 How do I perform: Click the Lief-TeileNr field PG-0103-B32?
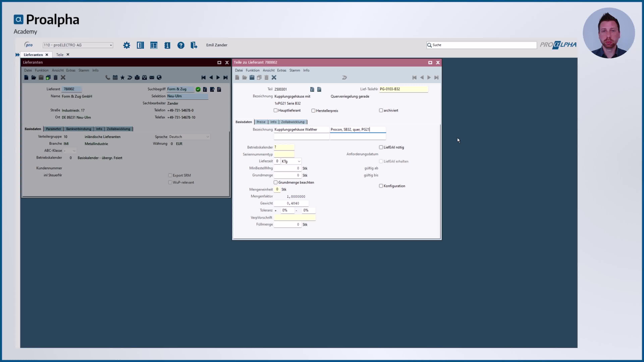click(x=404, y=89)
